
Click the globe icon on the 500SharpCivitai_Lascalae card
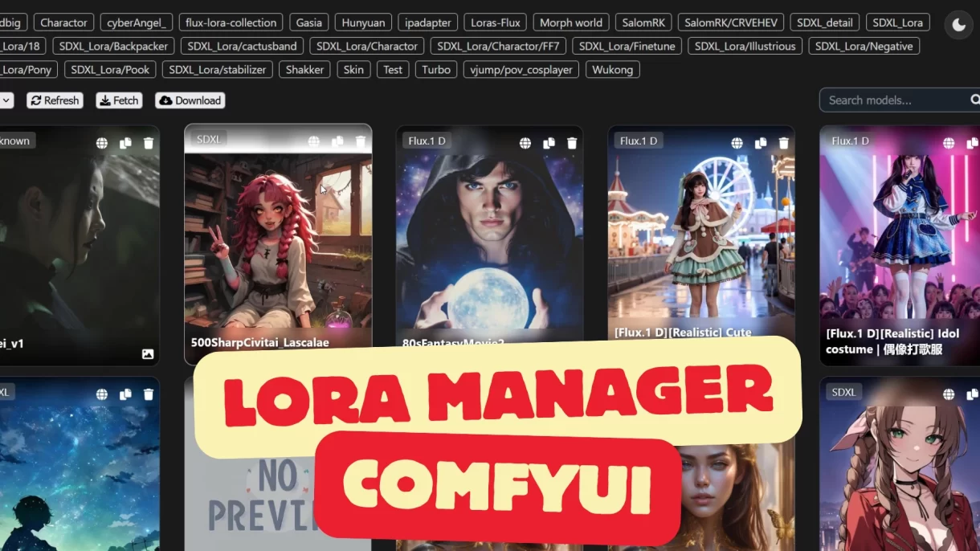coord(314,141)
